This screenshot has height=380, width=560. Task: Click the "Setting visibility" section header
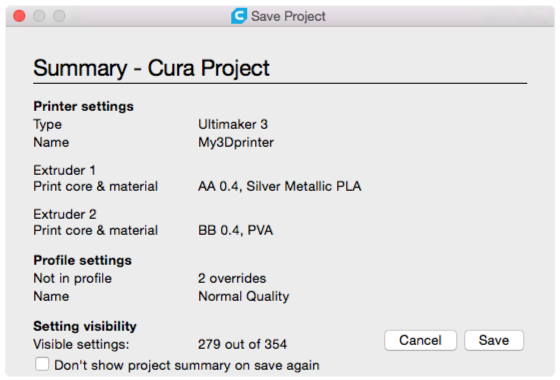click(x=85, y=326)
